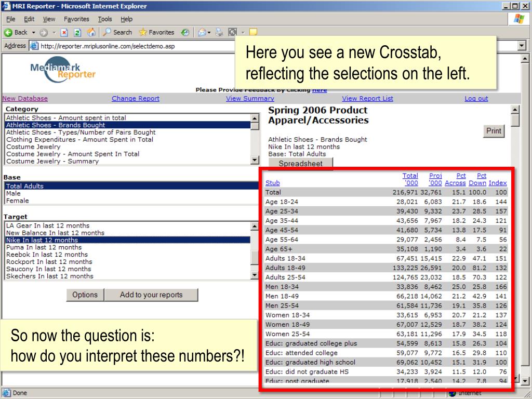Open the Help menu

pos(127,19)
